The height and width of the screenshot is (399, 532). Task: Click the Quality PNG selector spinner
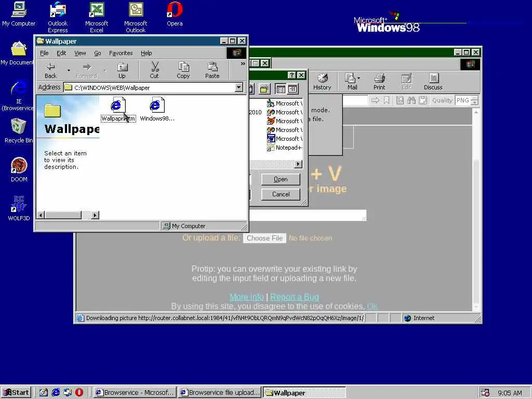[x=475, y=100]
